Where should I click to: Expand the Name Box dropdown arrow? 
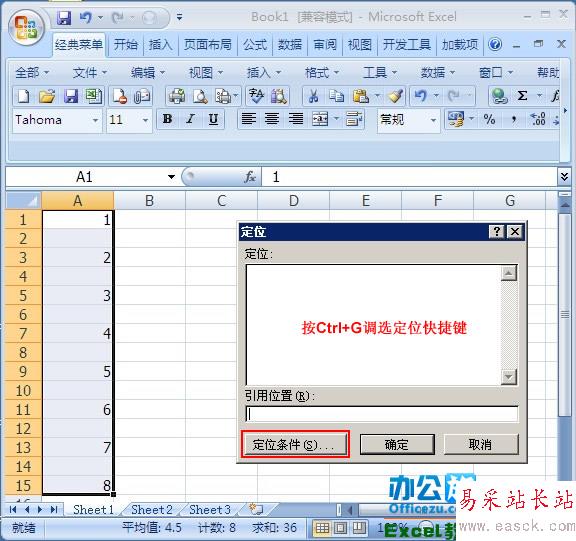point(171,177)
